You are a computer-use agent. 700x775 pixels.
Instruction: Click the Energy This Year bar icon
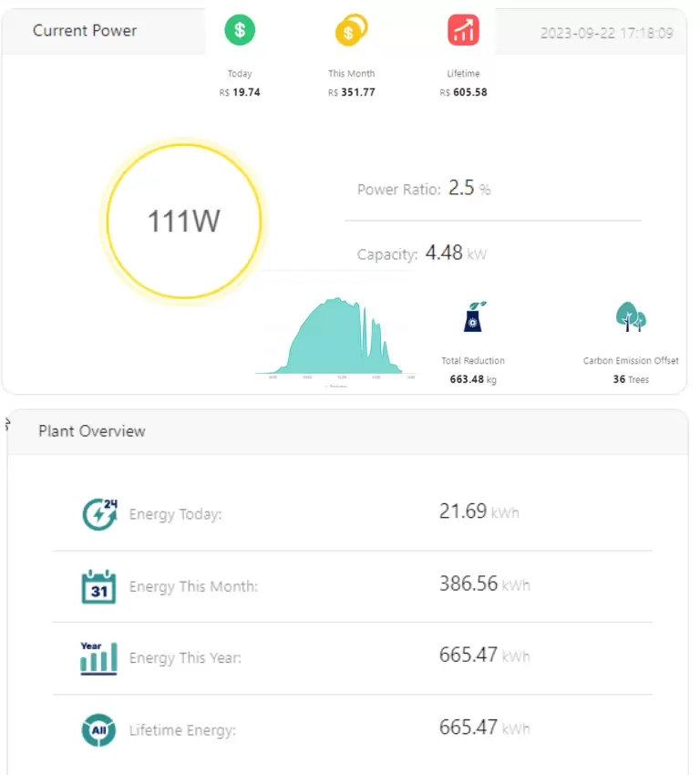click(98, 657)
